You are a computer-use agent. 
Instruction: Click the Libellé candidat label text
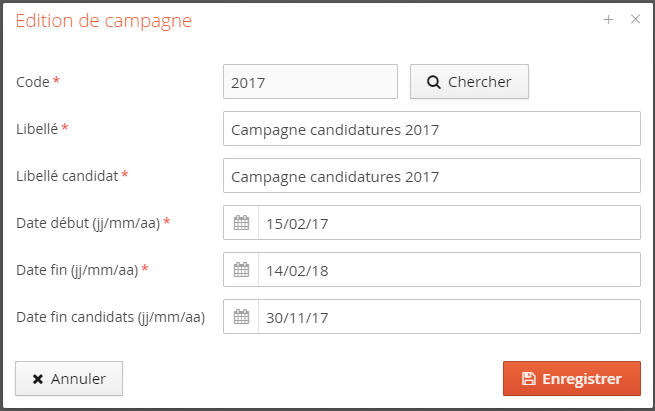pos(67,175)
